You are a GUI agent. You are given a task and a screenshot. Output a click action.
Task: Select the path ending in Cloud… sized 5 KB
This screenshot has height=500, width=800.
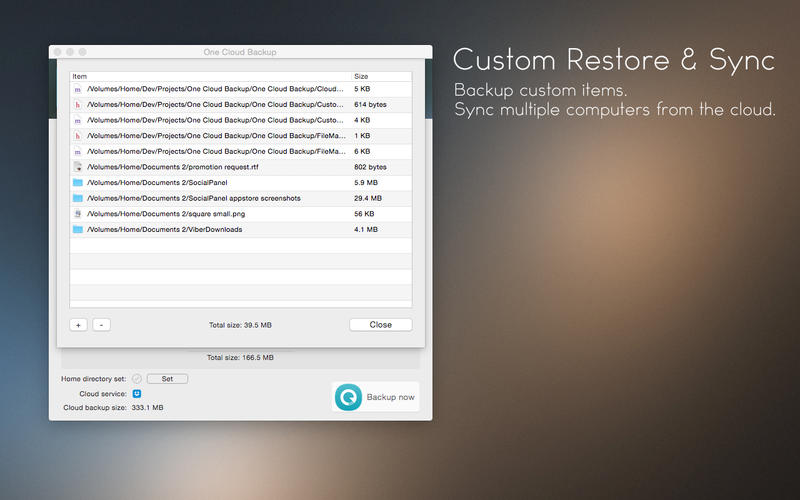pyautogui.click(x=215, y=89)
